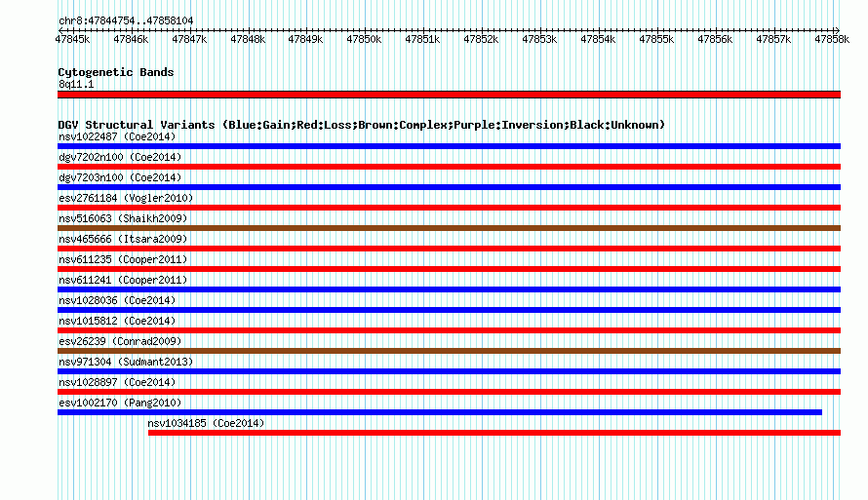Click the chr8:47844754..47858104 region label
The image size is (868, 500).
click(x=126, y=21)
